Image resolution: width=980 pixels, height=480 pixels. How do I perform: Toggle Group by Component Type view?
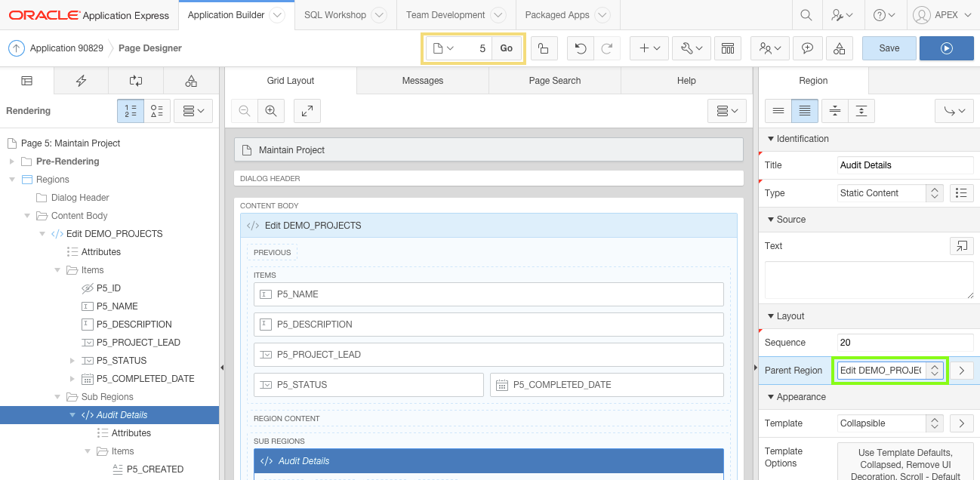coord(157,111)
